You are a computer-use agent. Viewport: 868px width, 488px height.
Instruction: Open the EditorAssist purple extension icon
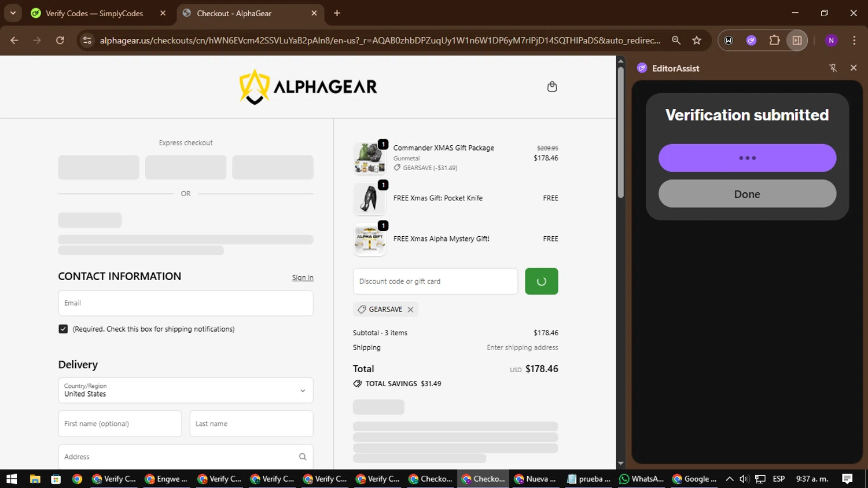pyautogui.click(x=751, y=41)
